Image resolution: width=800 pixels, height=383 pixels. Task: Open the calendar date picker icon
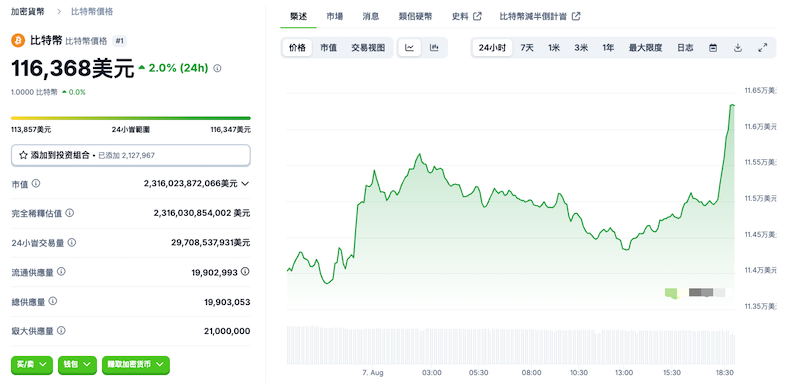[x=713, y=48]
